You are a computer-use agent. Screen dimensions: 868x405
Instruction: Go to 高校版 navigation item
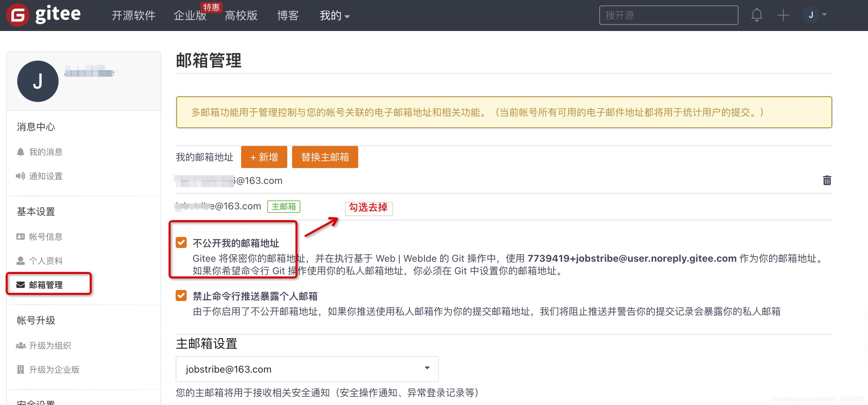click(241, 16)
